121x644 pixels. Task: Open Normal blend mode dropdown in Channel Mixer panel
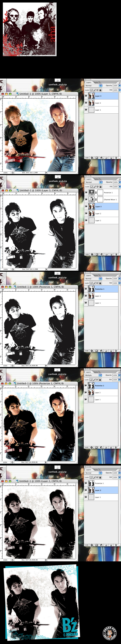[x=93, y=182]
